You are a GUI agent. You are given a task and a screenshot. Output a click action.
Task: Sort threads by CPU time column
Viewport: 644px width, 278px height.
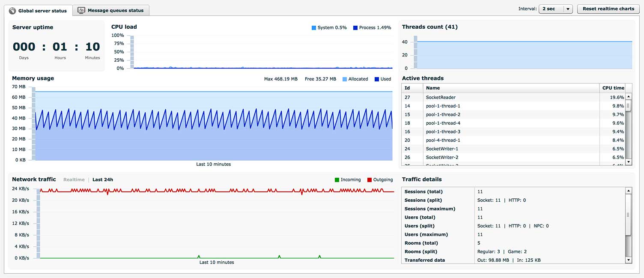click(x=613, y=88)
